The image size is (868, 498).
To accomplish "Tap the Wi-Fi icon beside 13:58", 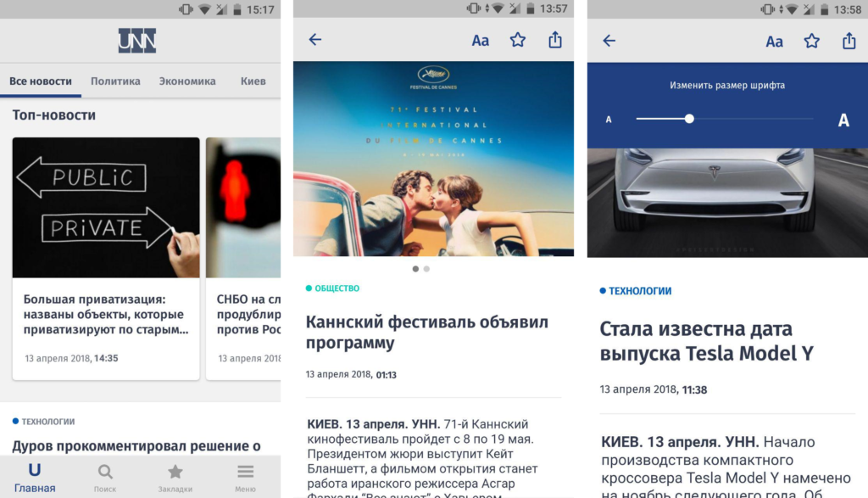I will pyautogui.click(x=792, y=9).
